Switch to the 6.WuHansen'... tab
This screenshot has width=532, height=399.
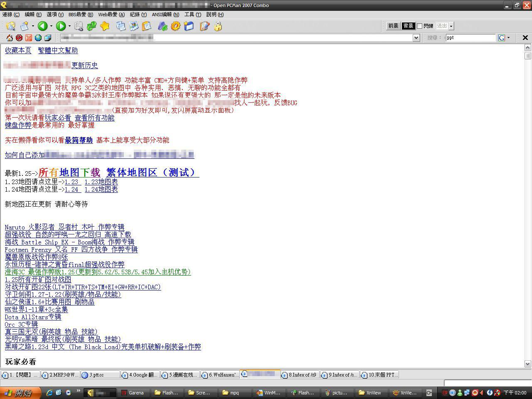tap(220, 375)
